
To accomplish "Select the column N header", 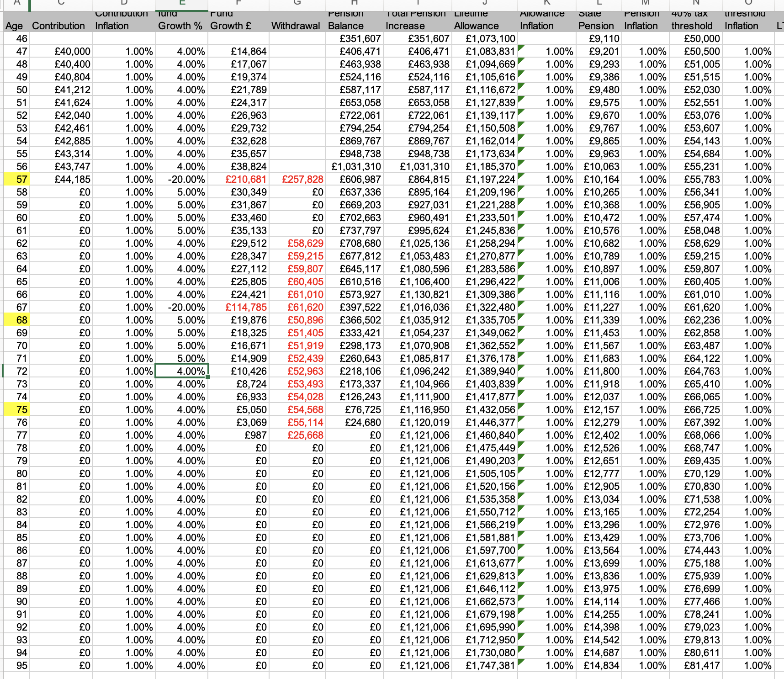I will [x=696, y=4].
